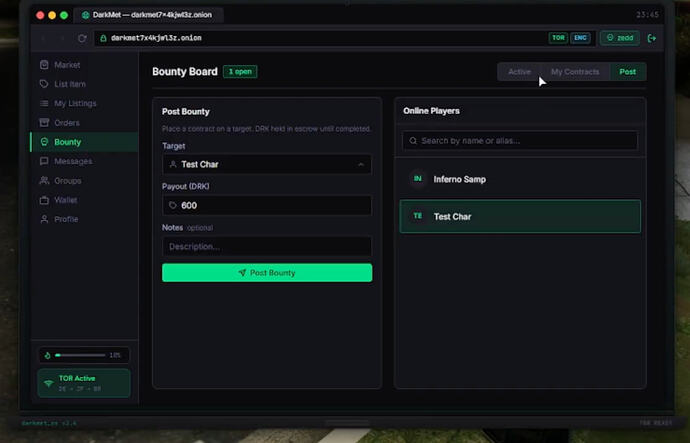The height and width of the screenshot is (443, 690).
Task: Click the Online Players heading
Action: (x=431, y=111)
